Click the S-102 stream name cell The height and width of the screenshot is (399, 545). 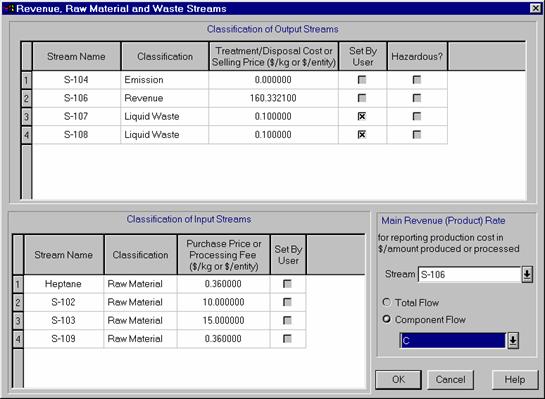click(64, 302)
